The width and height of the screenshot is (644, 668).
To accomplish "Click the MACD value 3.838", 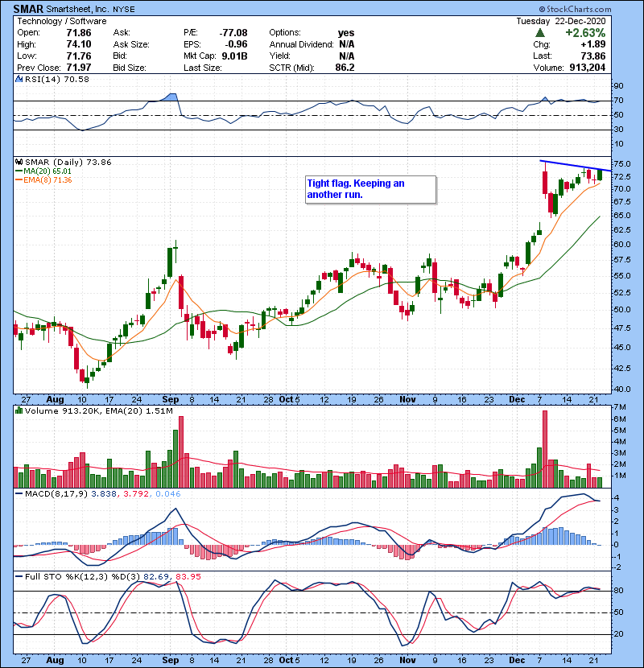I will point(104,494).
